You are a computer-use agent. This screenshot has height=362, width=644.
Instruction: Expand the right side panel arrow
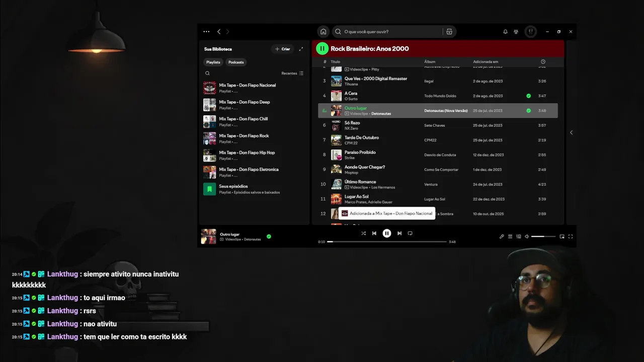(x=571, y=133)
